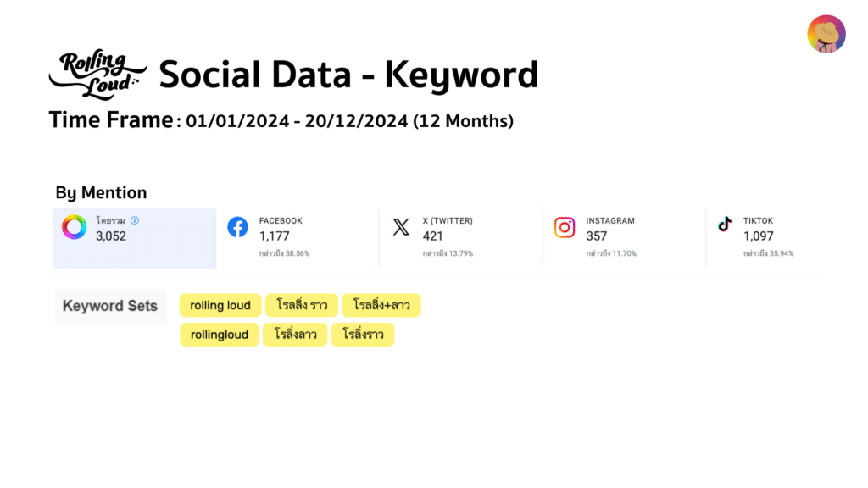Viewport: 868px width, 488px height.
Task: Click the rainbow ring overall icon
Action: 75,227
